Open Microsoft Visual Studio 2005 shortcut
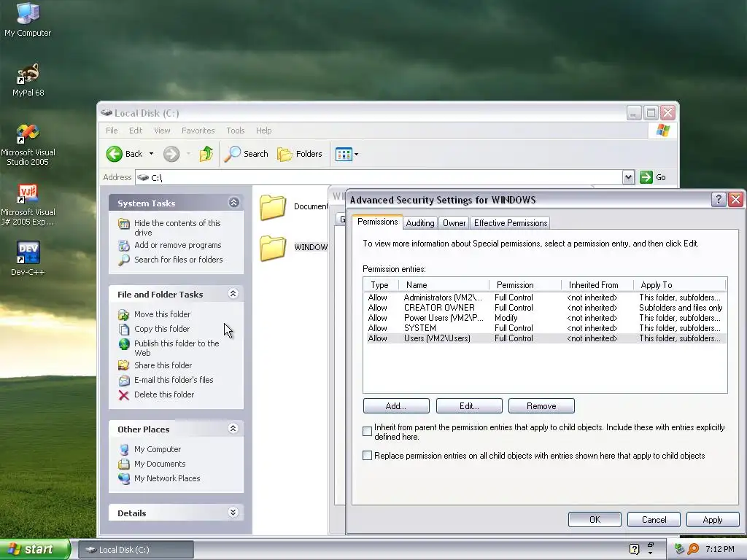The height and width of the screenshot is (560, 747). point(28,144)
